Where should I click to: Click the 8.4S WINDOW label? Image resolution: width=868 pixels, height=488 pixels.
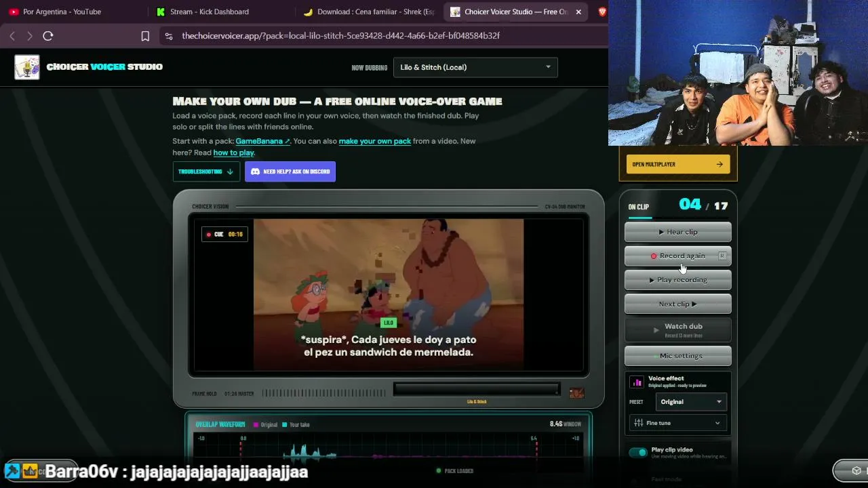(x=566, y=424)
